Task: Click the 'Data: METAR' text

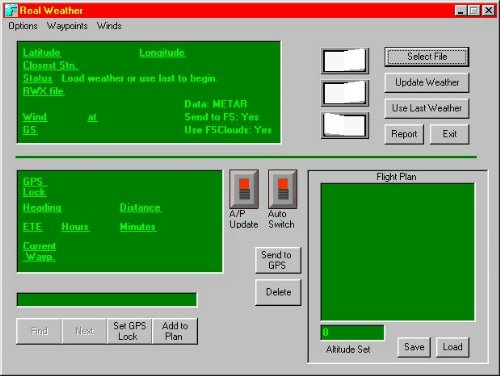Action: click(216, 104)
